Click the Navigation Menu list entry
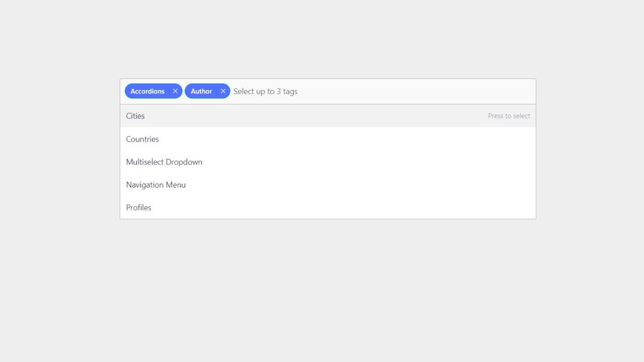The height and width of the screenshot is (362, 644). click(155, 185)
